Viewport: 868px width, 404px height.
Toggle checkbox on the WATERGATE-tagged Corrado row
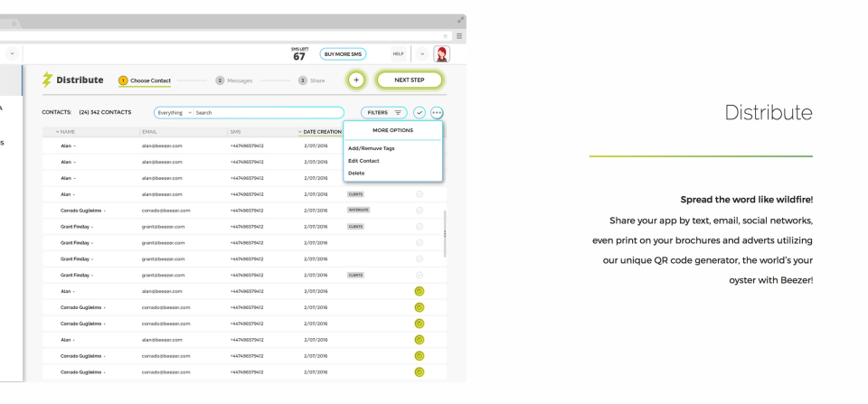pos(419,211)
